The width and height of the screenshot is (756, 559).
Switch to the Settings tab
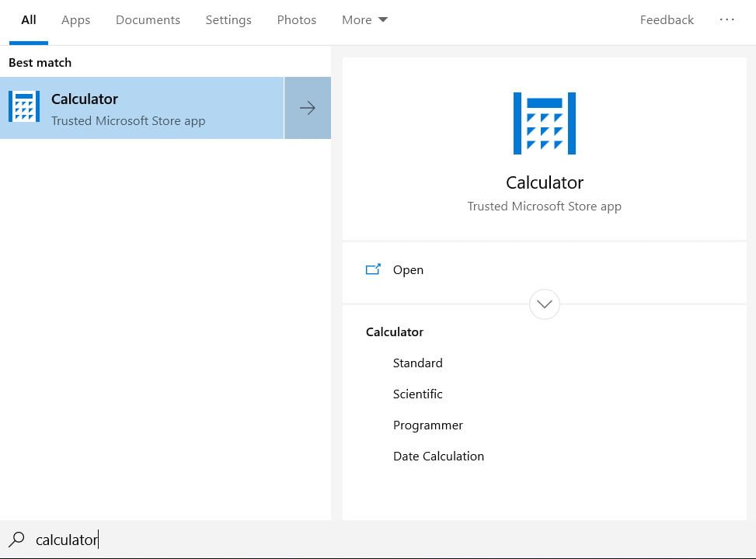(228, 19)
